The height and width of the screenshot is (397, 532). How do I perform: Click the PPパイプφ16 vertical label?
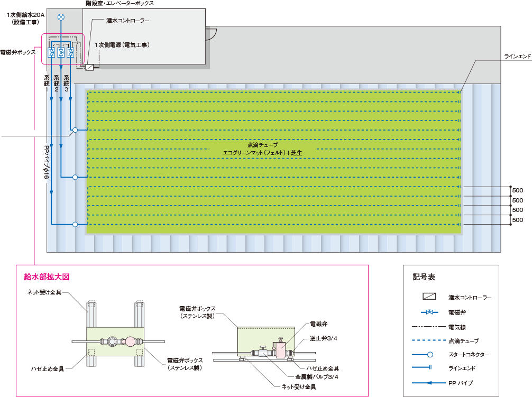click(x=47, y=162)
